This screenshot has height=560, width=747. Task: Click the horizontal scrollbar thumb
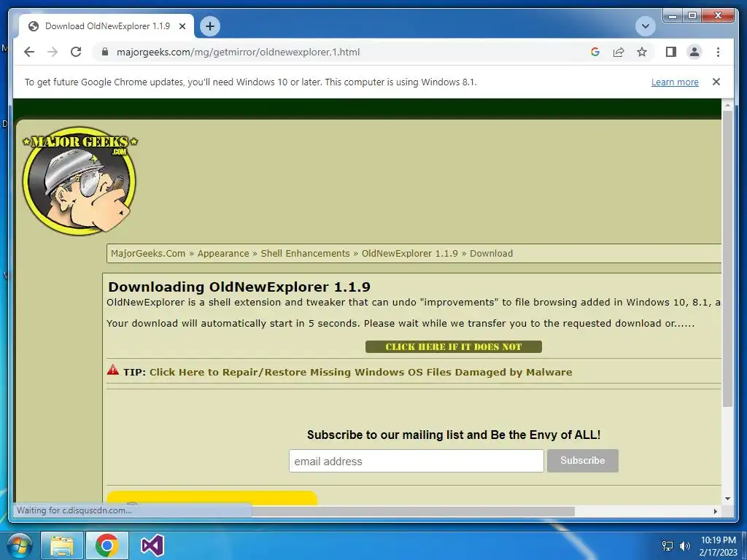(413, 511)
